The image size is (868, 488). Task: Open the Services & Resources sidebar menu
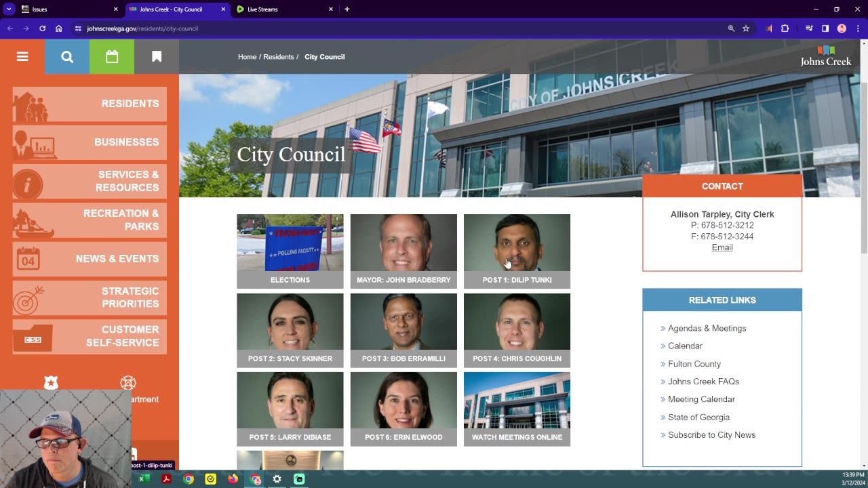[x=90, y=181]
